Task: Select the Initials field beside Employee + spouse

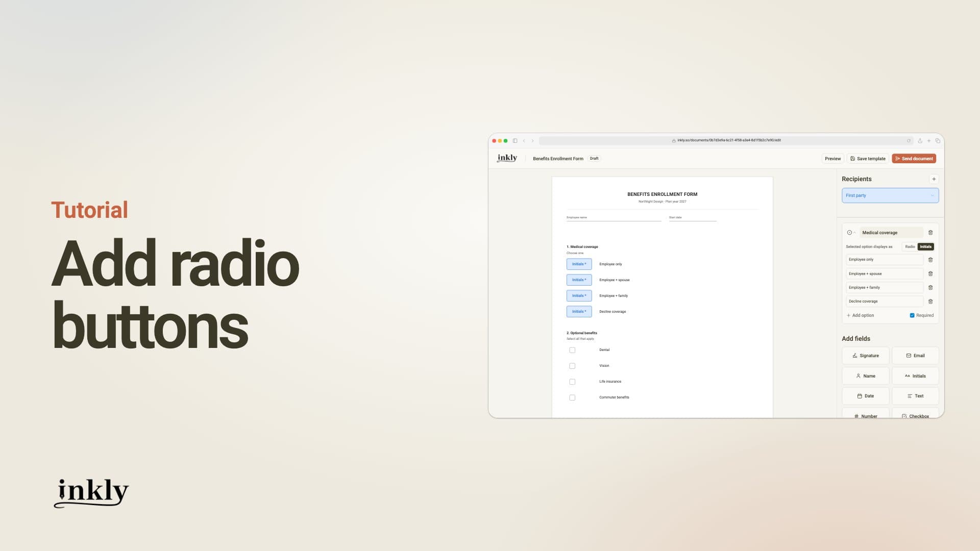Action: click(x=579, y=280)
